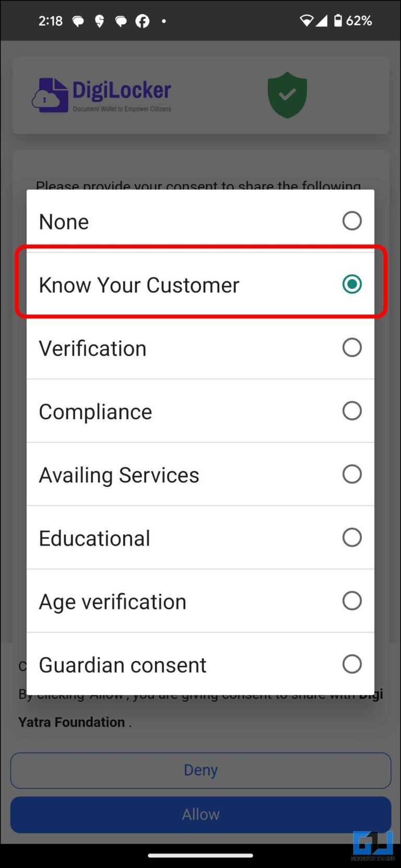
Task: Tap the DigiLocker logo
Action: pyautogui.click(x=102, y=94)
